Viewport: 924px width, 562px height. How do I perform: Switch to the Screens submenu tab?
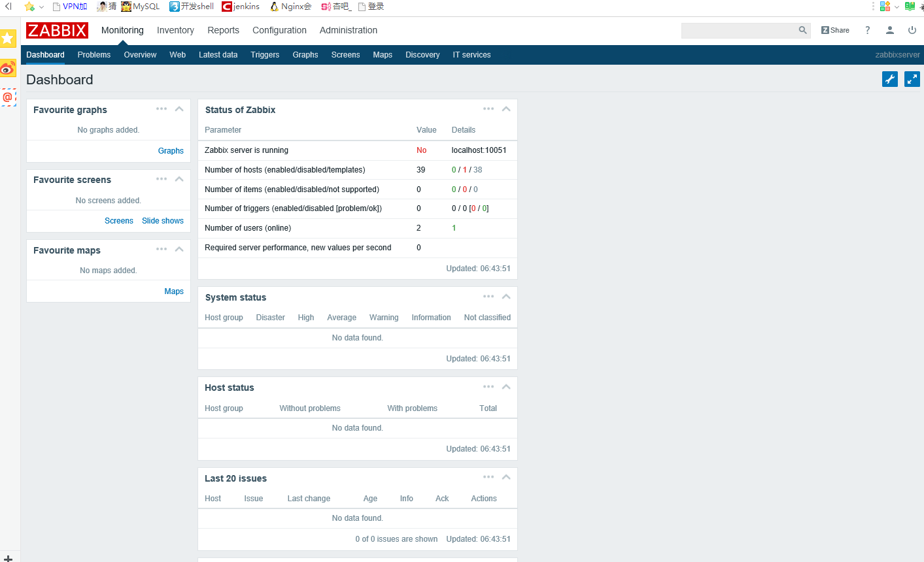(345, 55)
